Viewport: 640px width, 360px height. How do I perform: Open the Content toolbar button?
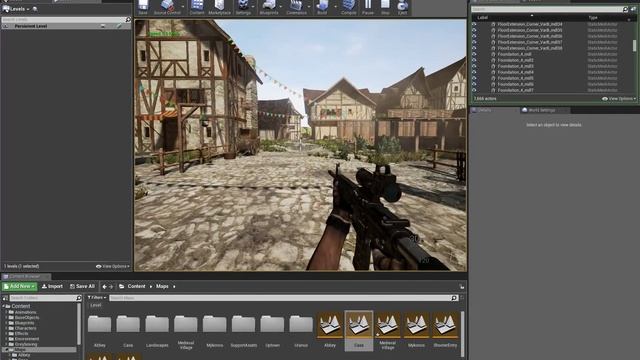197,7
